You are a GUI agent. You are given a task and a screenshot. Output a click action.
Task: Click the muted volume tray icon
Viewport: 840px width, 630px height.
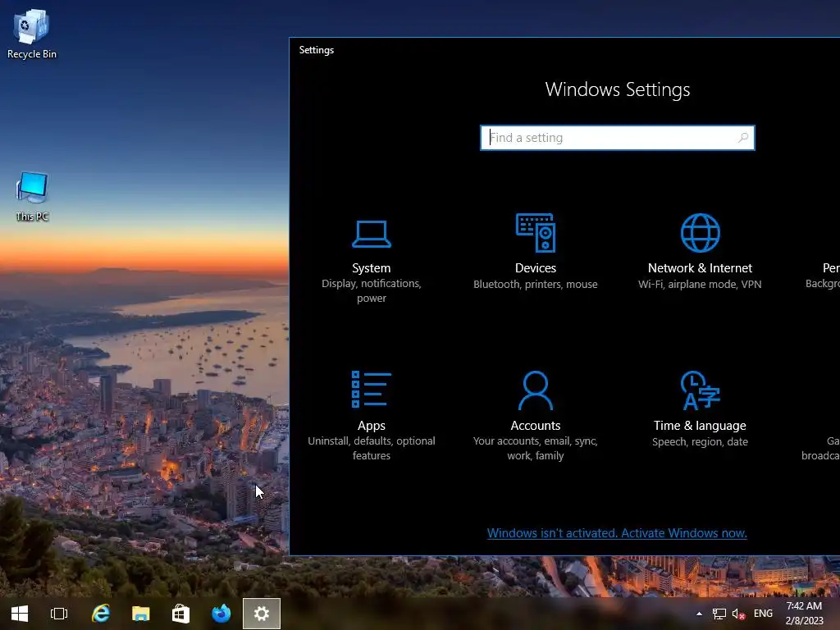click(739, 614)
